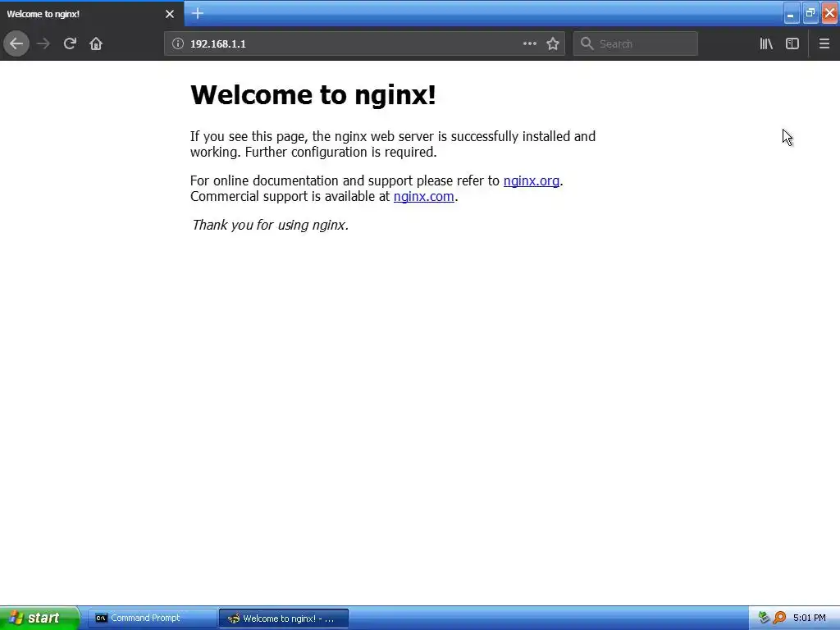Close the Welcome to nginx! tab

point(169,14)
